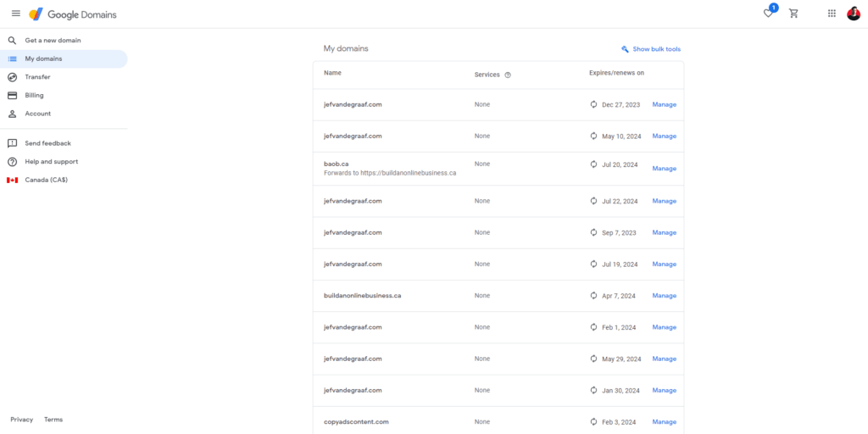Click auto-renew icon for Jul 19, 2024
The height and width of the screenshot is (434, 868).
coord(594,264)
